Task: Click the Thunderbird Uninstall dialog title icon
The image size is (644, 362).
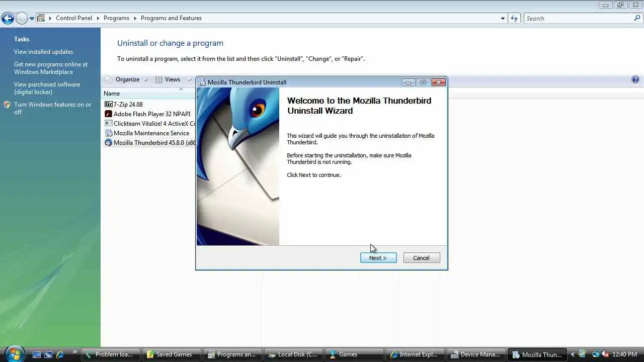Action: click(x=202, y=82)
